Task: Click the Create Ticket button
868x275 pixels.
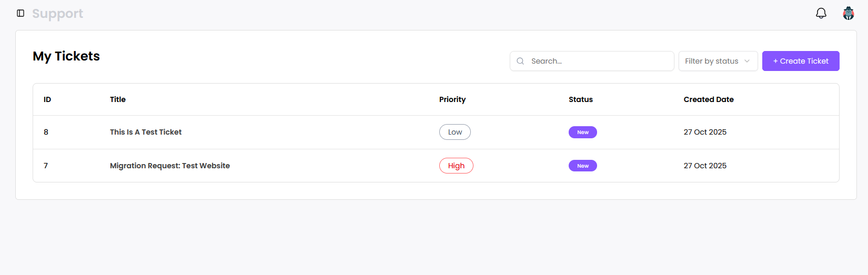Action: point(801,61)
